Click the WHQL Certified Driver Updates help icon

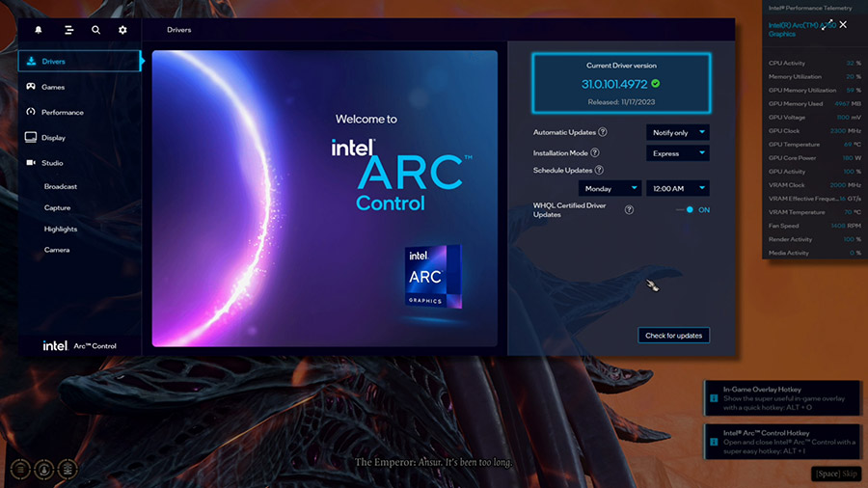[629, 209]
